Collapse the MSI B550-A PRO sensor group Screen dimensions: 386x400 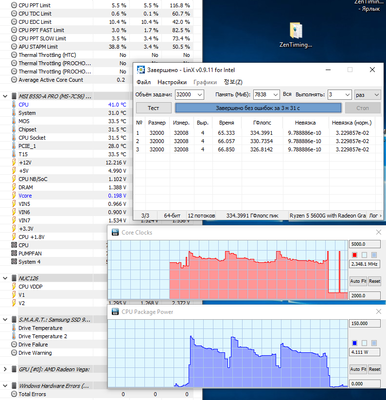coord(5,96)
